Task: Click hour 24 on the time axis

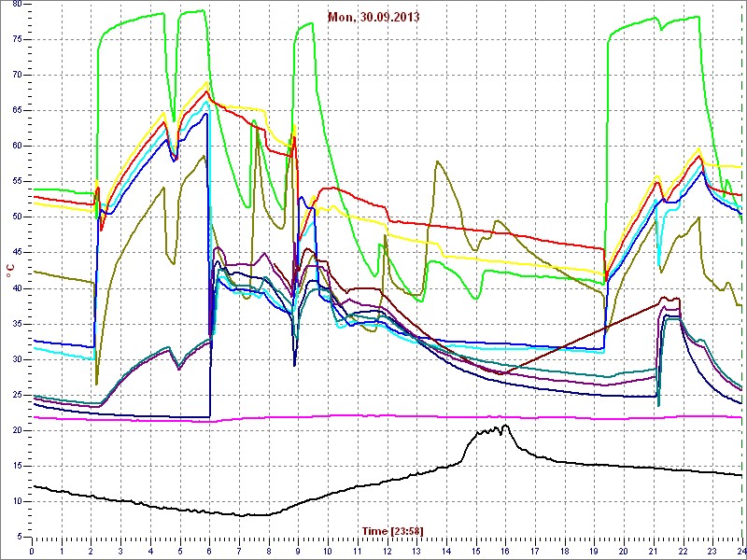Action: [741, 551]
